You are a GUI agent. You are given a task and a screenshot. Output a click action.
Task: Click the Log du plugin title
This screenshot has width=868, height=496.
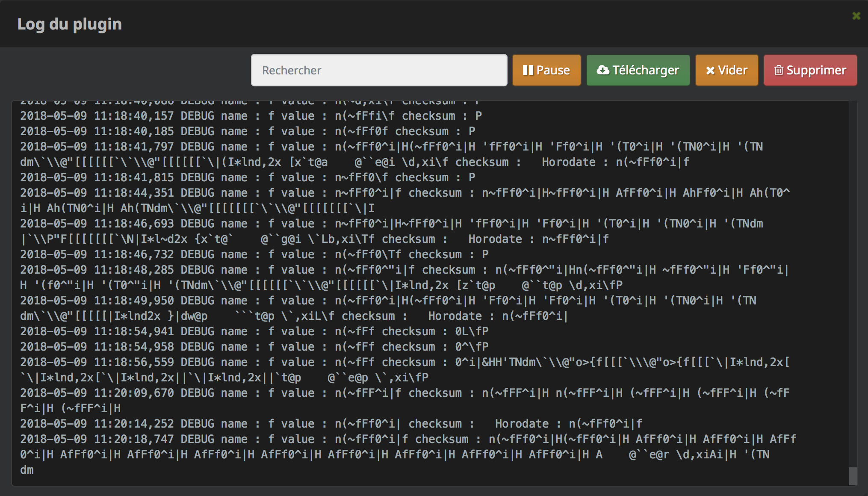tap(70, 24)
